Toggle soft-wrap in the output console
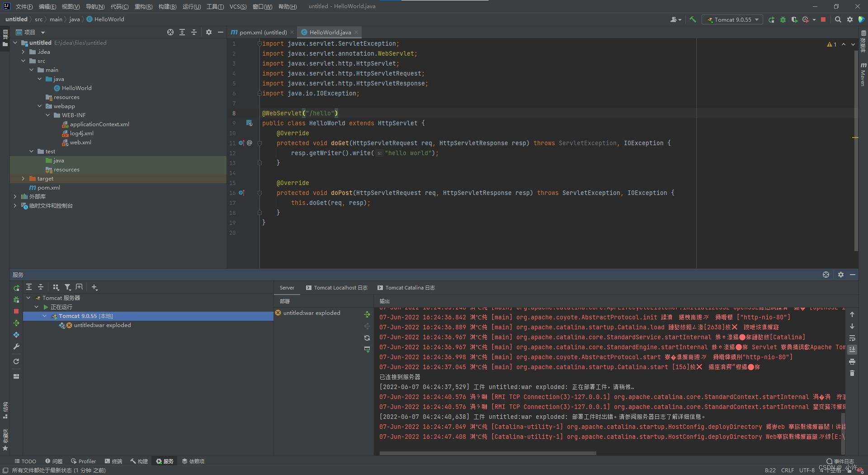The image size is (868, 475). pos(852,338)
